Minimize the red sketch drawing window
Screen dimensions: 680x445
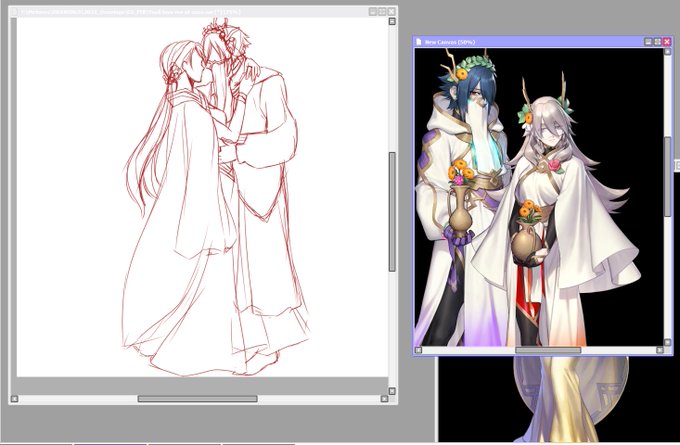point(373,12)
